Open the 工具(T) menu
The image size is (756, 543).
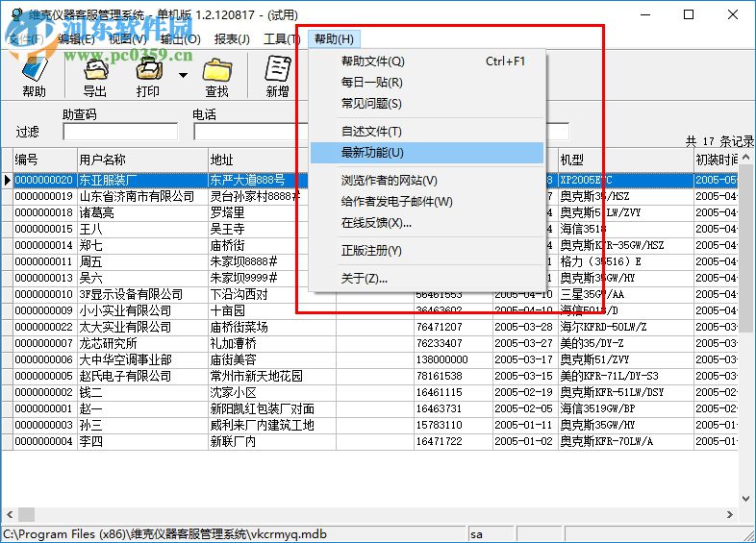click(282, 39)
